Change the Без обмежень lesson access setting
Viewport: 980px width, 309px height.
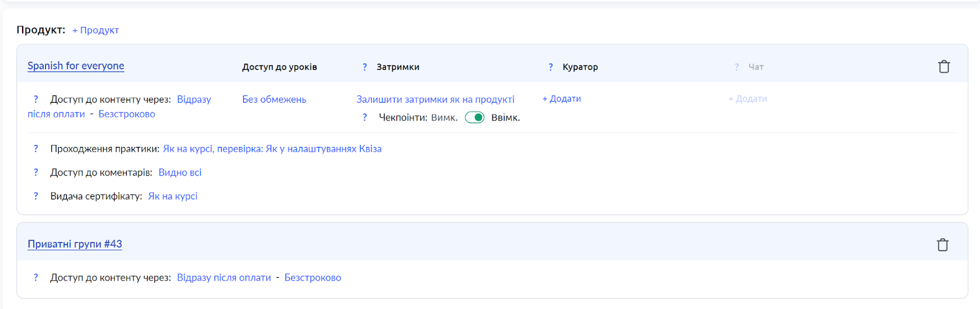pyautogui.click(x=274, y=99)
